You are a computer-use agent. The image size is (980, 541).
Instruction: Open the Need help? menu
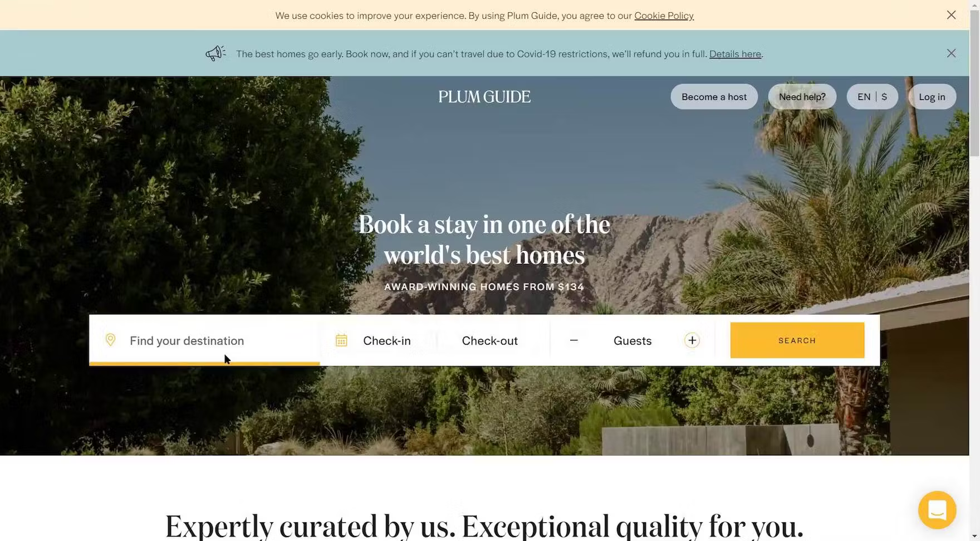point(802,97)
